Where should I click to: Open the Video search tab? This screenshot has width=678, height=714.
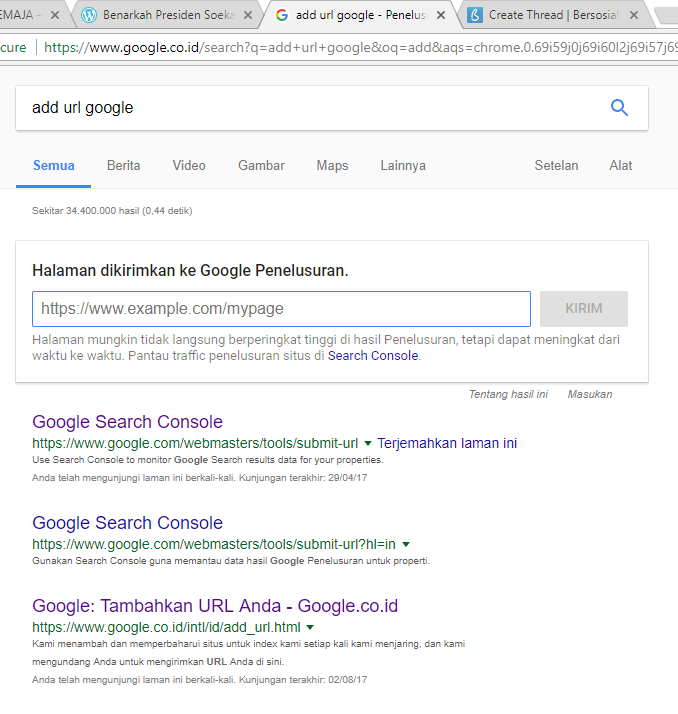[189, 165]
